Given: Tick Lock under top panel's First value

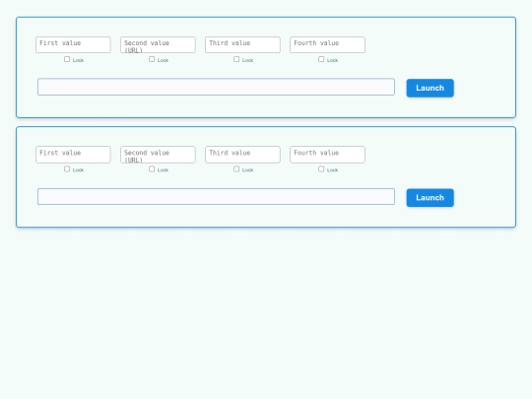Looking at the screenshot, I should click(x=67, y=59).
